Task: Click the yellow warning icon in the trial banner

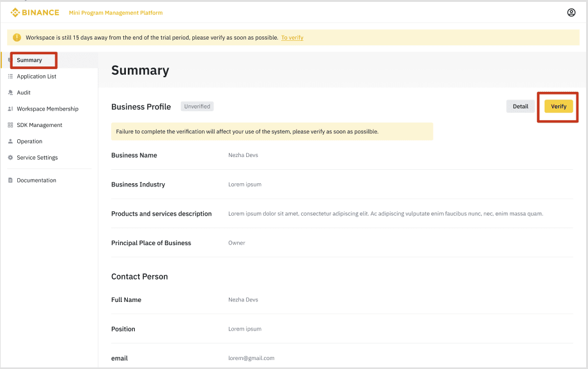Action: point(17,38)
